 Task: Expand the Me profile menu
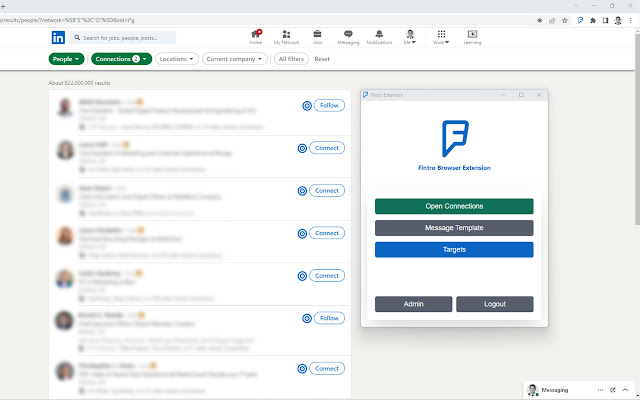(x=410, y=37)
